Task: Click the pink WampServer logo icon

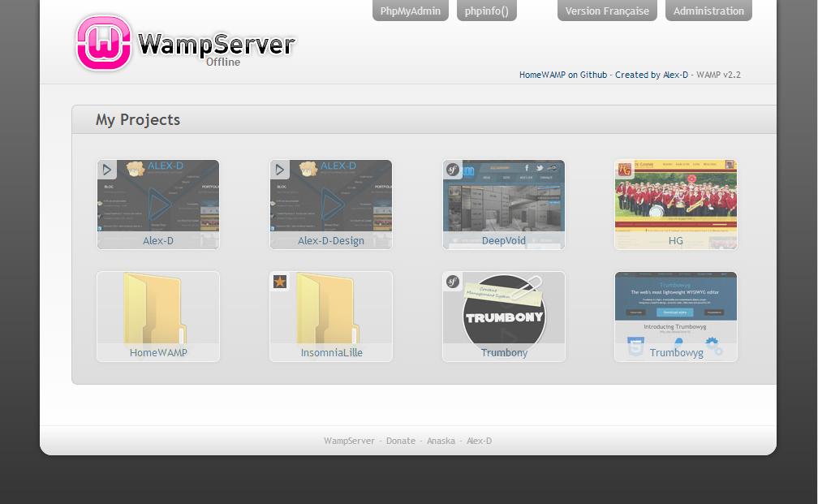Action: (x=104, y=43)
